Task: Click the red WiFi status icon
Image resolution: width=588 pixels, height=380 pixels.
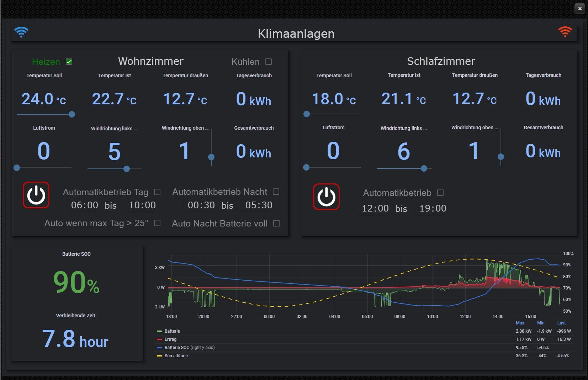Action: [565, 32]
